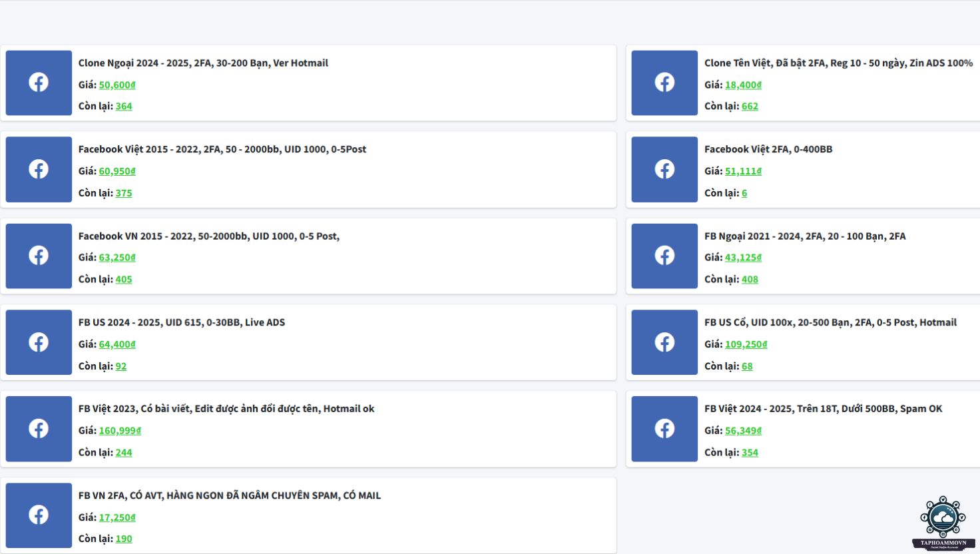Click Facebook icon of FB US Cổ product
980x554 pixels.
664,342
